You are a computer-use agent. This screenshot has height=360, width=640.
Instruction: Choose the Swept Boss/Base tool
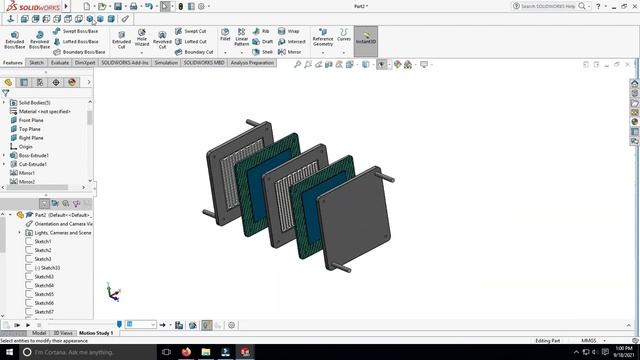pos(76,31)
